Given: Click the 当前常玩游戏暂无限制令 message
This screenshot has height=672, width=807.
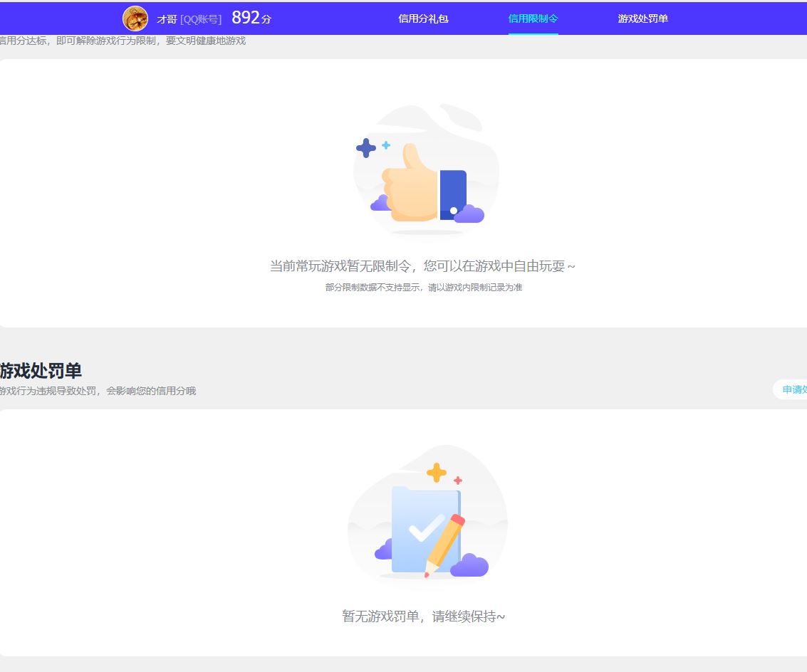Looking at the screenshot, I should 422,266.
